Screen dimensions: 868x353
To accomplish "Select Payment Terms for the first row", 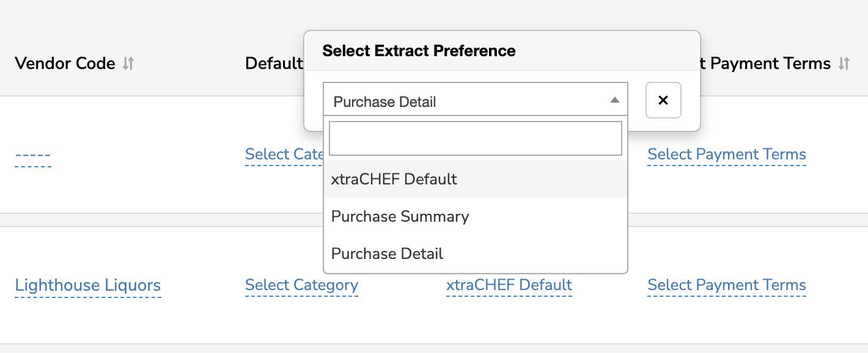I will click(727, 155).
